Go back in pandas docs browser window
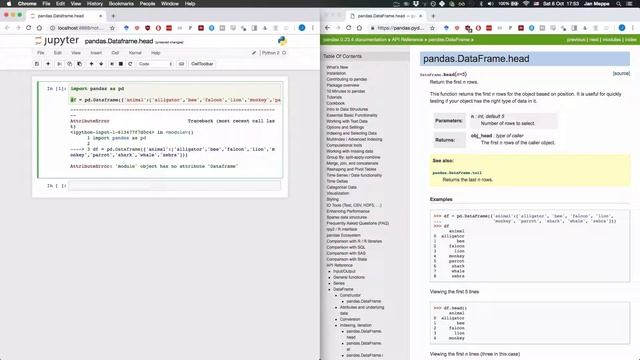This screenshot has width=640, height=360. click(x=327, y=28)
